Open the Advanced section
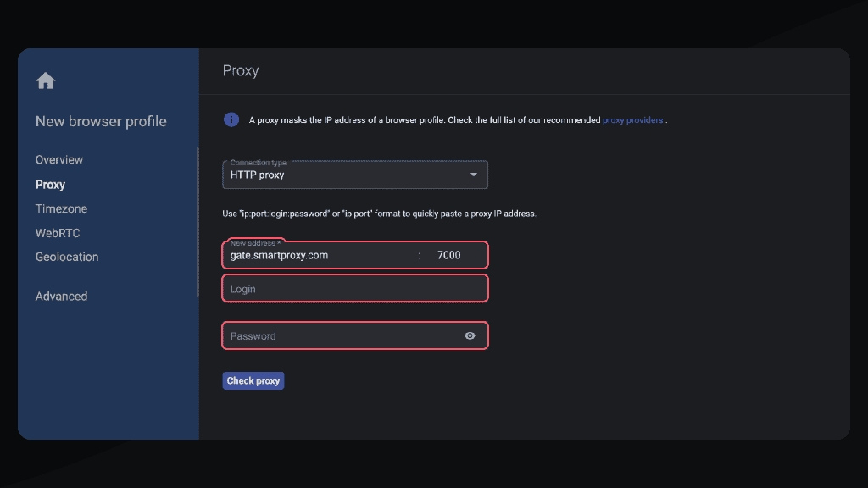Image resolution: width=868 pixels, height=488 pixels. point(61,296)
